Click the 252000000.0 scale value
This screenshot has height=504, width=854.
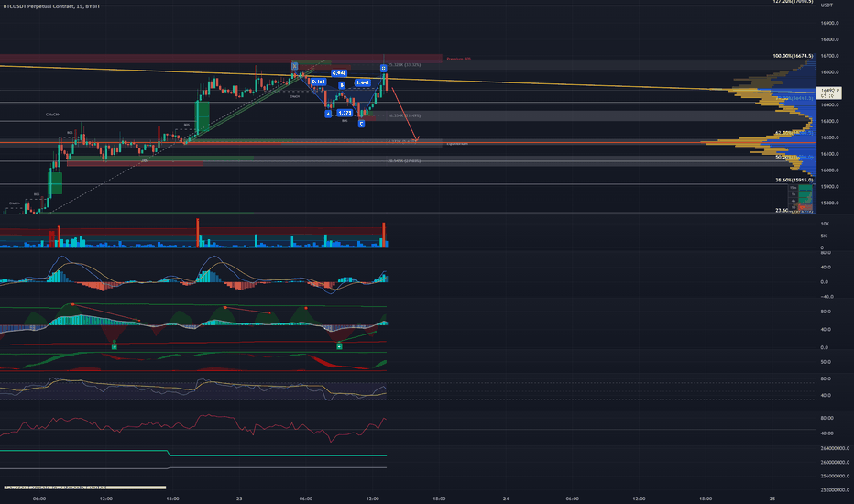835,490
